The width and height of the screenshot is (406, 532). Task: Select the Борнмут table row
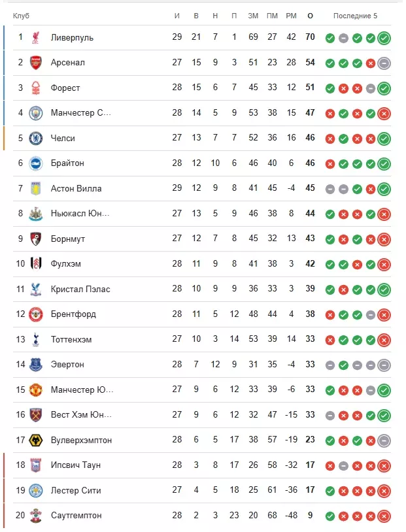[202, 239]
